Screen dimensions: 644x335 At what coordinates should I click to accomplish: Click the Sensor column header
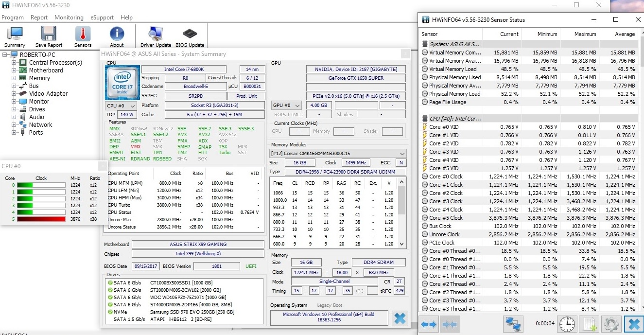pos(451,34)
